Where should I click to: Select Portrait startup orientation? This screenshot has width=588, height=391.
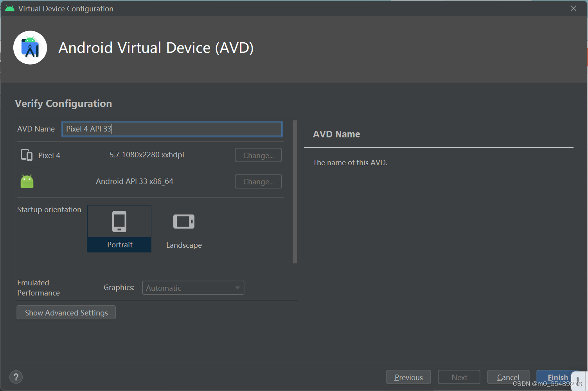click(x=119, y=229)
